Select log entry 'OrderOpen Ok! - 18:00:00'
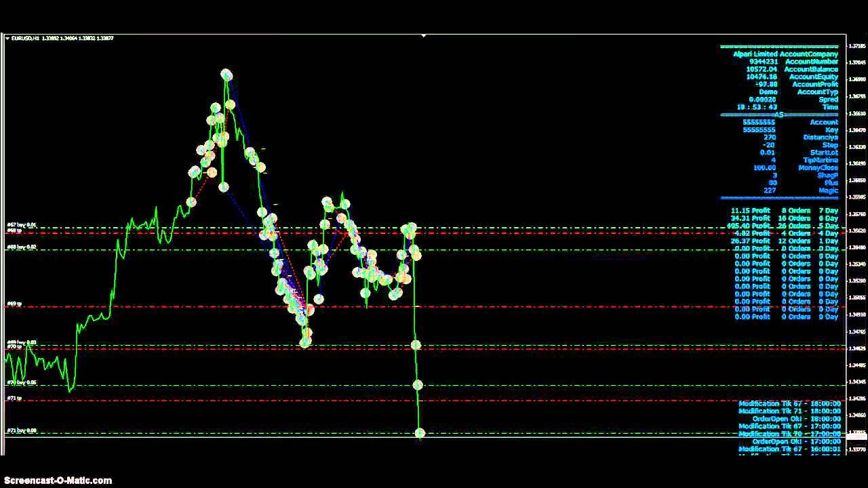The height and width of the screenshot is (488, 868). coord(796,419)
